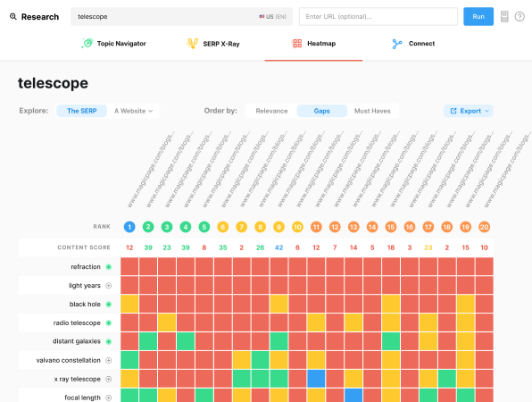Select the Must Haves ordering option
This screenshot has width=532, height=402.
point(372,111)
